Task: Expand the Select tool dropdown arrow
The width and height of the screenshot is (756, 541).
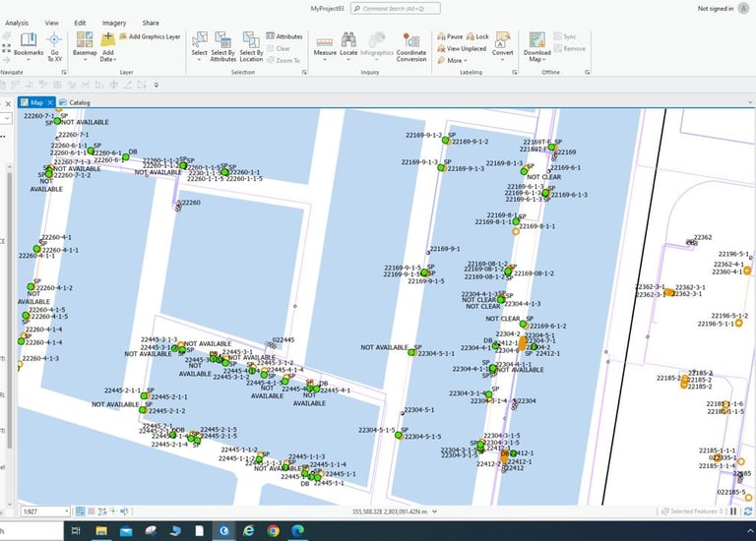Action: 199,59
